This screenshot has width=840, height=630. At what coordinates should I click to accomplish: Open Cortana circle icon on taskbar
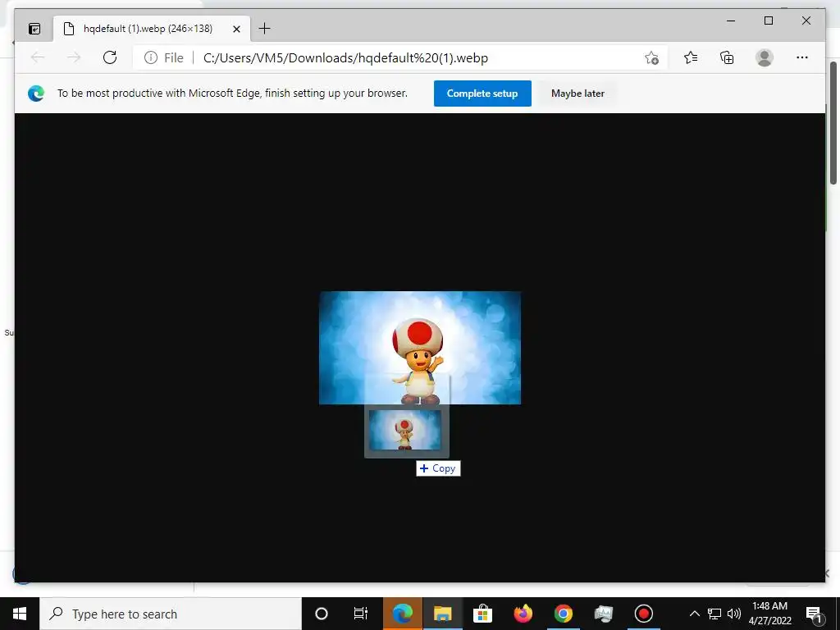322,614
